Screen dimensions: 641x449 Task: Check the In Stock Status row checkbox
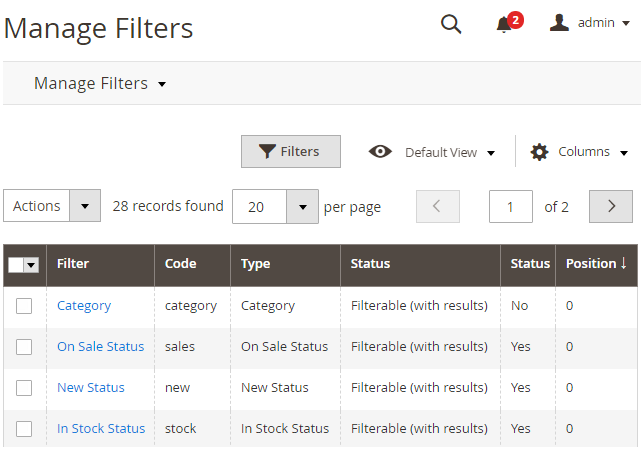click(24, 429)
